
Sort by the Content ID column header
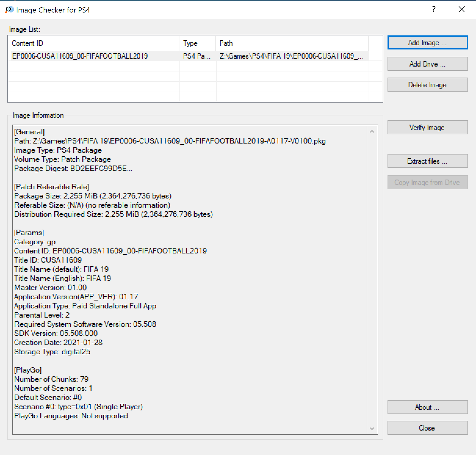pyautogui.click(x=94, y=43)
